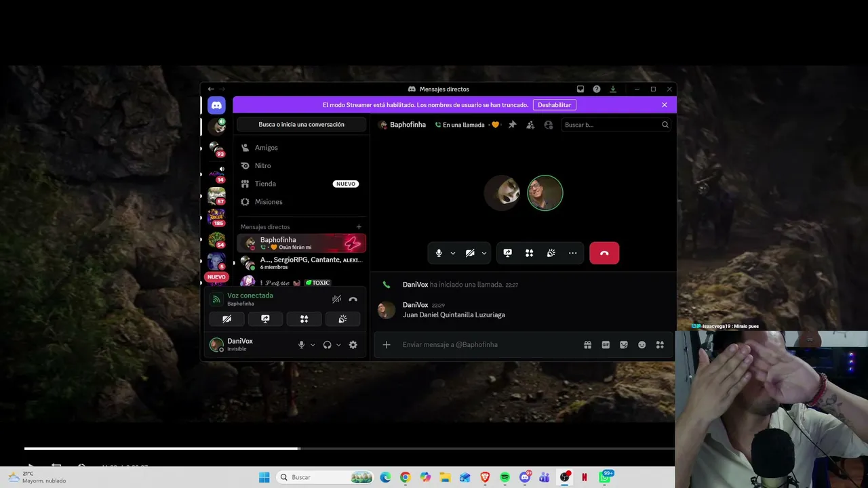Add friends to the direct message
This screenshot has width=868, height=488.
(x=530, y=125)
